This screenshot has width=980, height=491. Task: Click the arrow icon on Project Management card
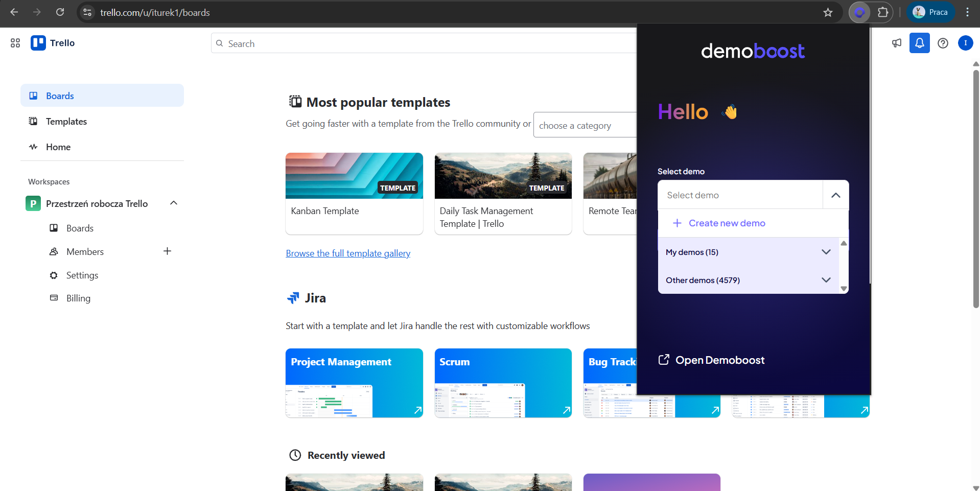(x=417, y=410)
